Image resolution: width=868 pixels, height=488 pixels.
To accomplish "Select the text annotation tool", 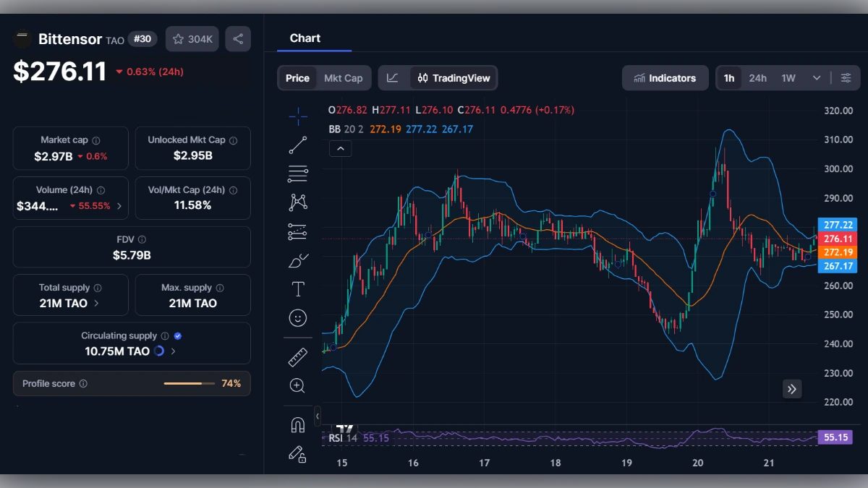I will pos(297,288).
